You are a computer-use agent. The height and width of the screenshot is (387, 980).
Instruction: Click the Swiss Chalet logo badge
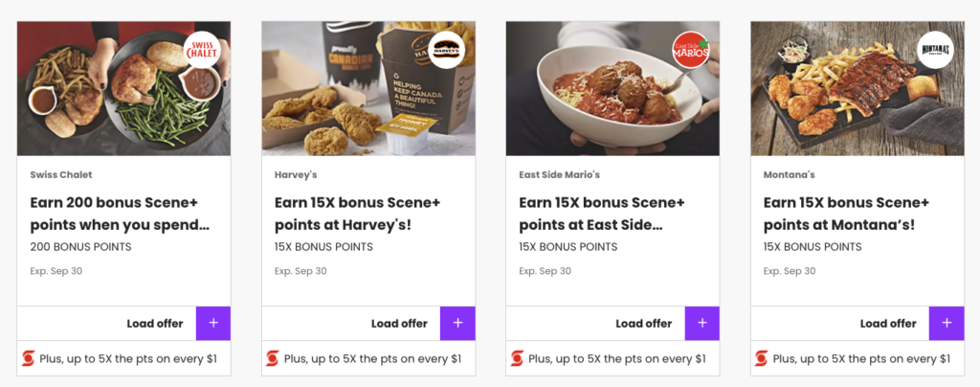(202, 50)
